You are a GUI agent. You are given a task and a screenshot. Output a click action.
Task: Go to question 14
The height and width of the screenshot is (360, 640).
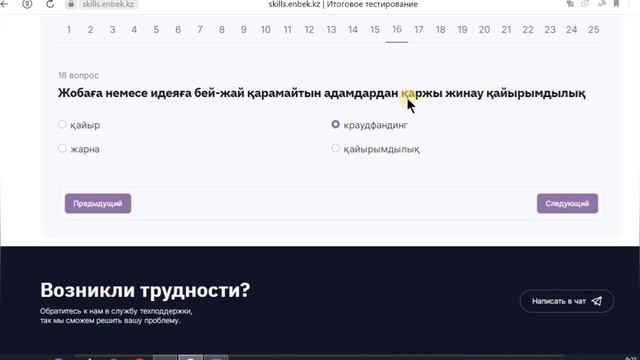tap(353, 29)
